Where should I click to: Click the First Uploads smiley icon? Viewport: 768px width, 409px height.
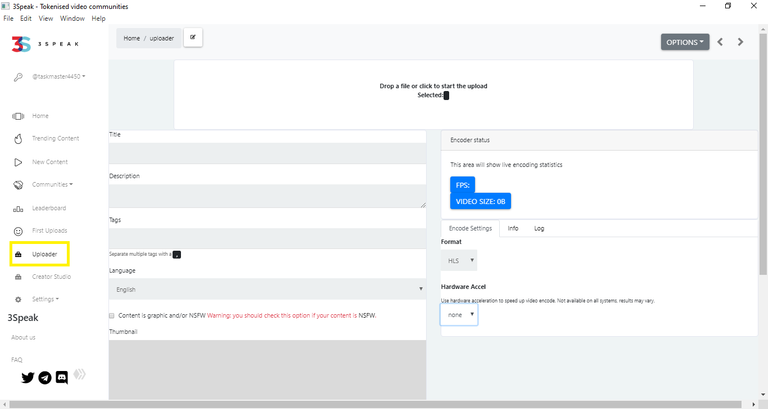click(18, 231)
